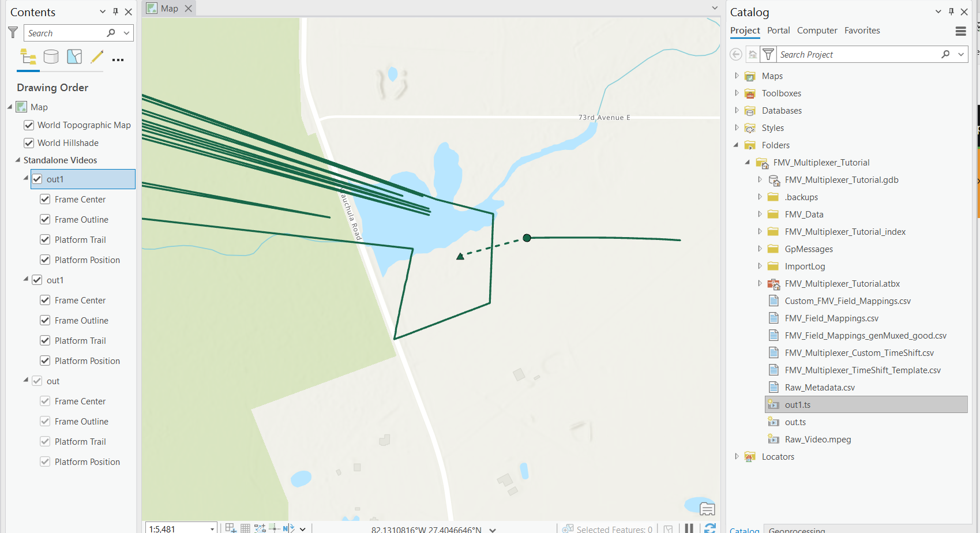Toggle Platform Trail visibility under out
The image size is (980, 533).
pyautogui.click(x=45, y=441)
